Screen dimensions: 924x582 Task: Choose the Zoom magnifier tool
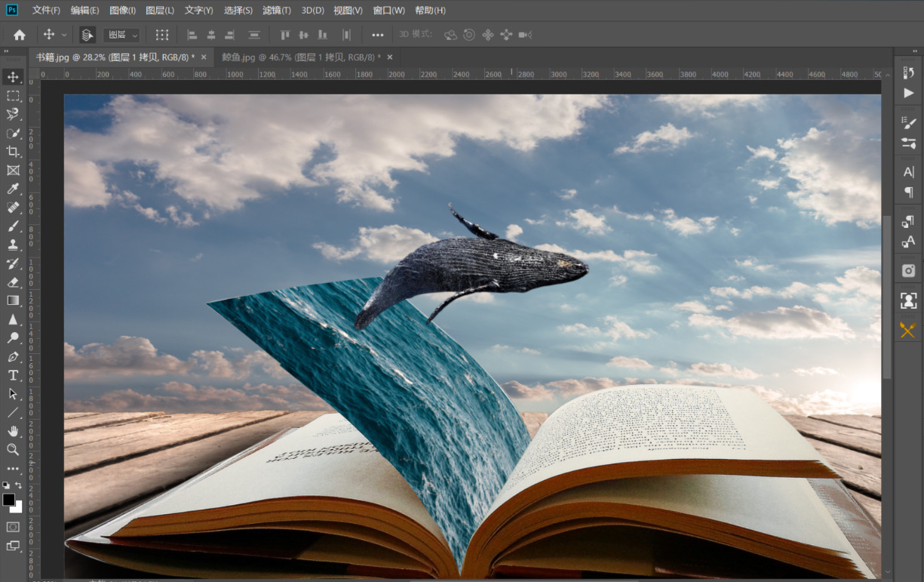click(x=13, y=449)
